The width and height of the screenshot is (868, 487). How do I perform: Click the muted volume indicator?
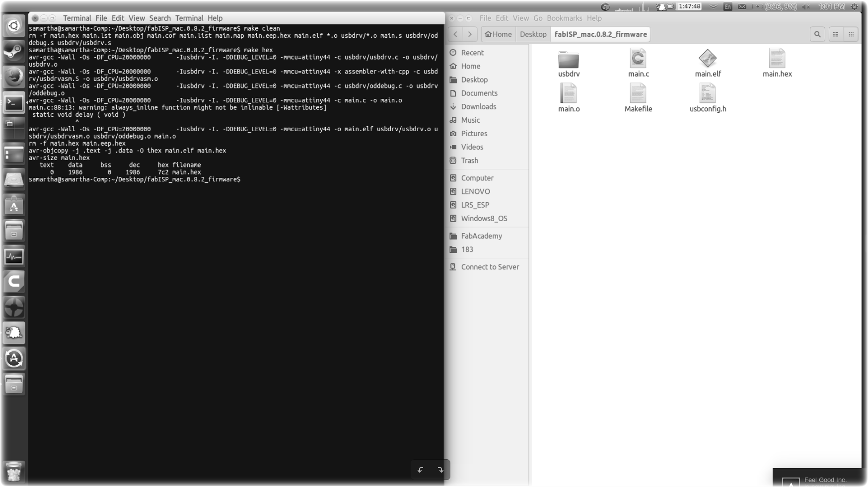point(806,6)
